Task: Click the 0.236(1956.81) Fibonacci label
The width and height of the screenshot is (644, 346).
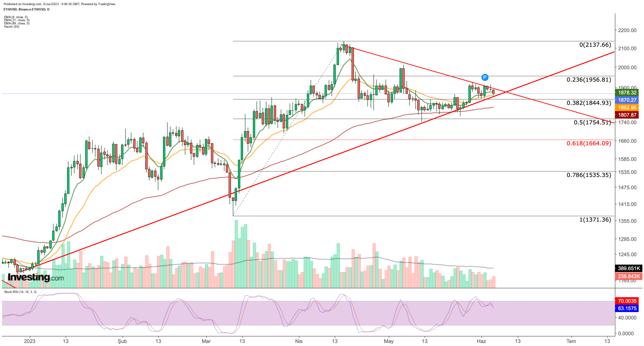Action: [x=589, y=80]
